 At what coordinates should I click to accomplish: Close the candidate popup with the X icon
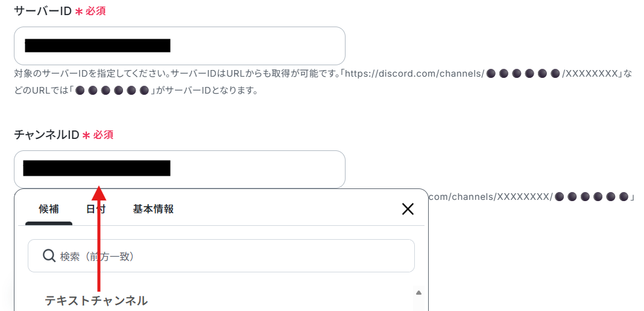[408, 210]
